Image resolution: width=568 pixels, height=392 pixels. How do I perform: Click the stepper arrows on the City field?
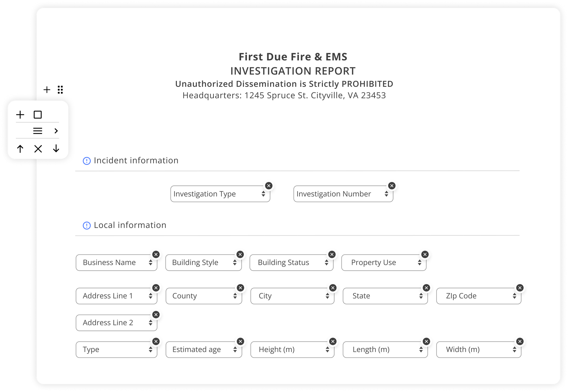click(327, 296)
